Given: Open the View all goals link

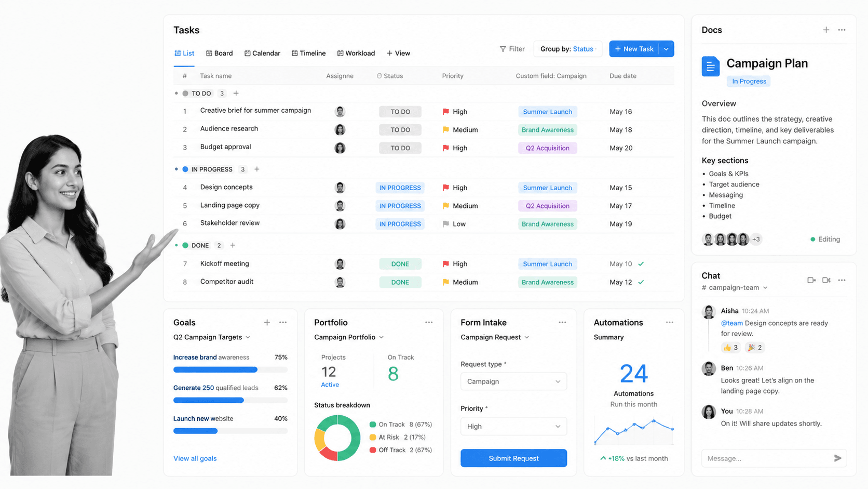Looking at the screenshot, I should pos(195,458).
